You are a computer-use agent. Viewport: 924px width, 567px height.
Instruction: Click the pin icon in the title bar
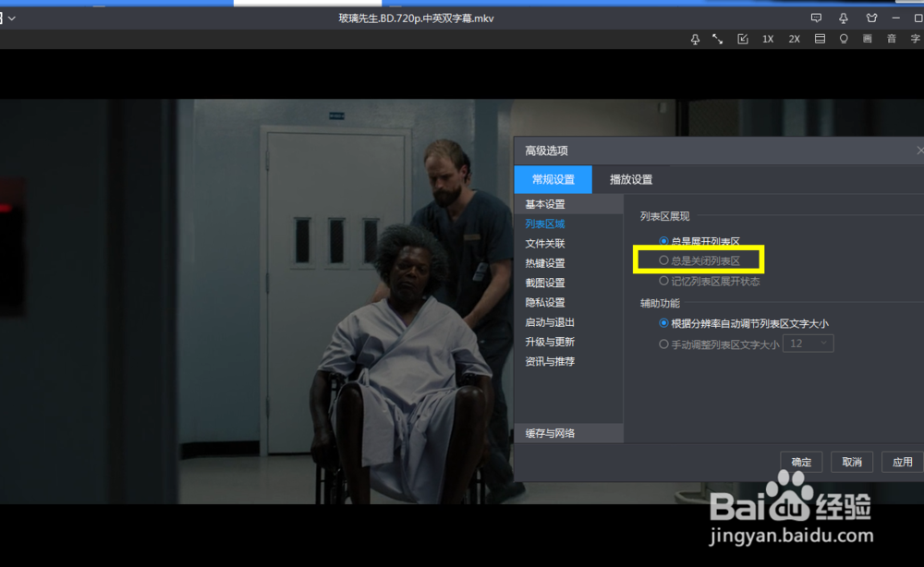844,18
